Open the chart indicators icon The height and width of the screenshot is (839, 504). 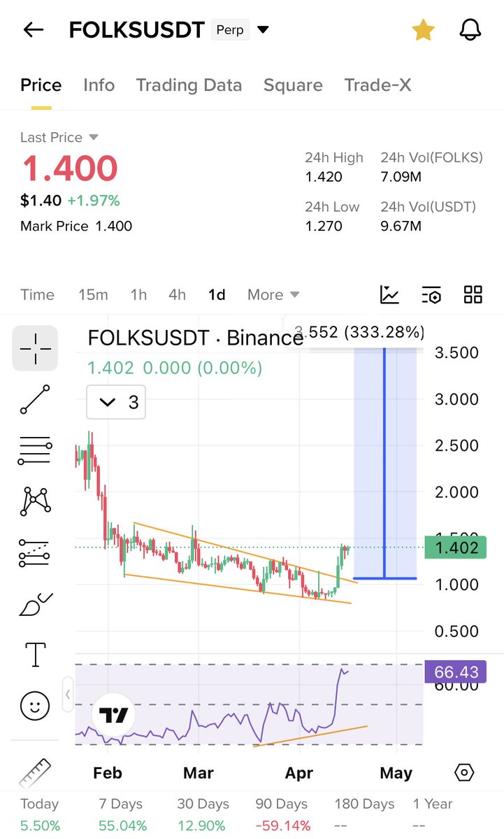click(389, 295)
